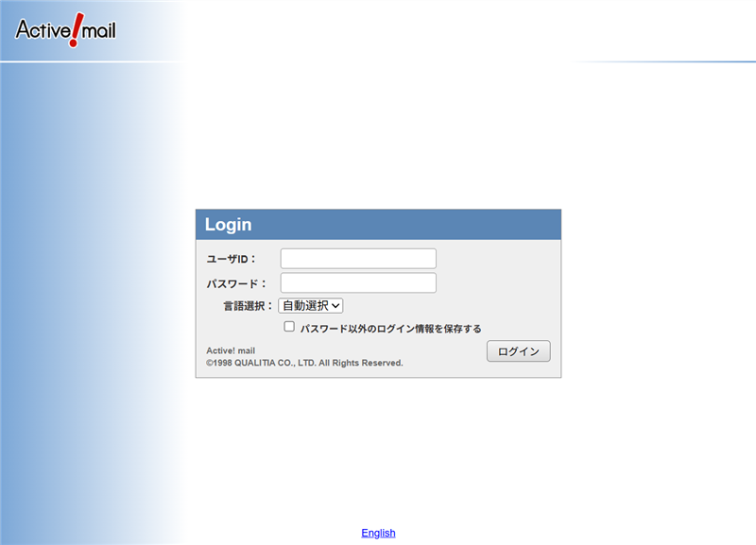Open the 言語選択 dropdown

(310, 305)
